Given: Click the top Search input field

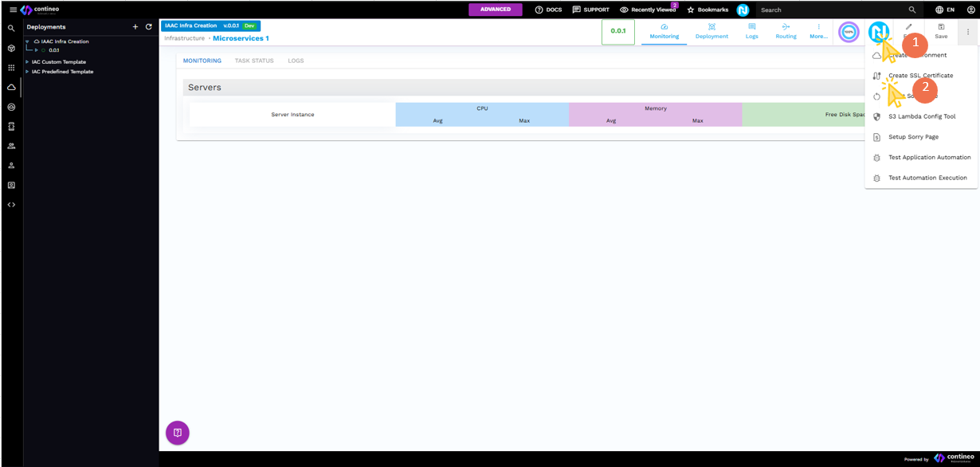Looking at the screenshot, I should point(829,10).
